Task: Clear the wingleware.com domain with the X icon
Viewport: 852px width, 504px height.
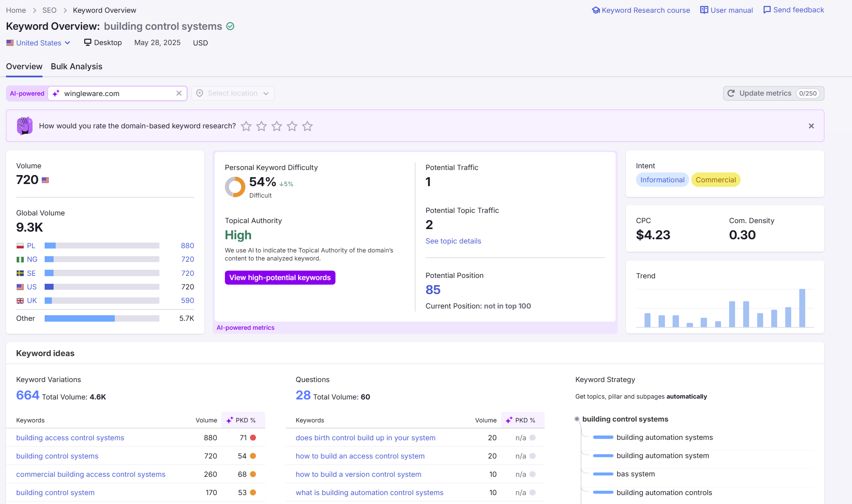Action: click(x=179, y=93)
